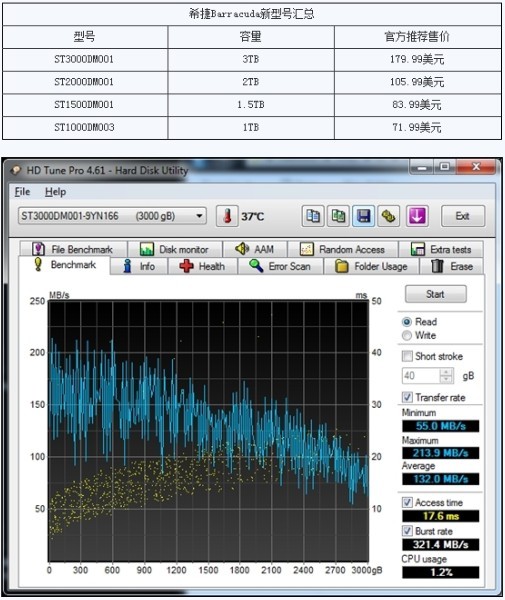Click the short stroke size input field
505x600 pixels.
pyautogui.click(x=421, y=376)
